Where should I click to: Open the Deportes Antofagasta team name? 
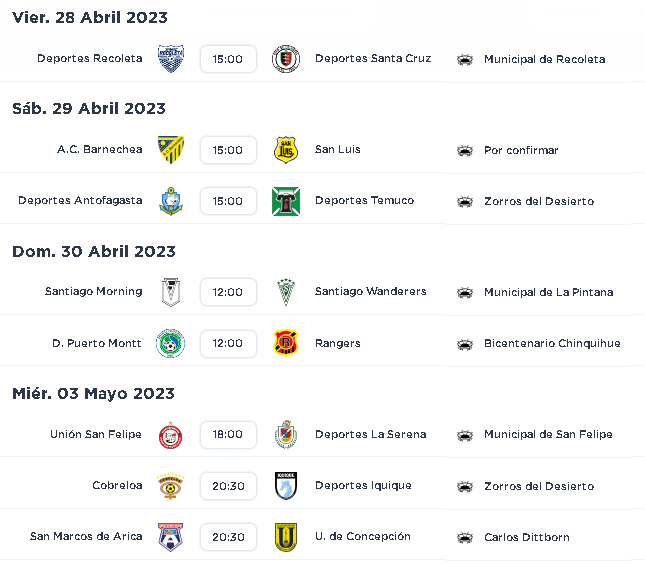[80, 200]
